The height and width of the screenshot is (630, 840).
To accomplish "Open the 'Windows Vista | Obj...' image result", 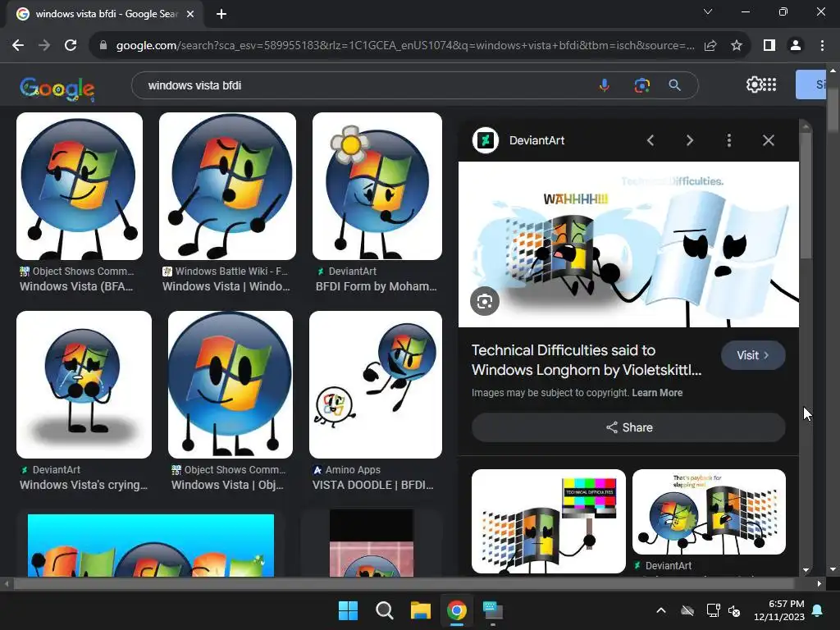I will pos(231,385).
